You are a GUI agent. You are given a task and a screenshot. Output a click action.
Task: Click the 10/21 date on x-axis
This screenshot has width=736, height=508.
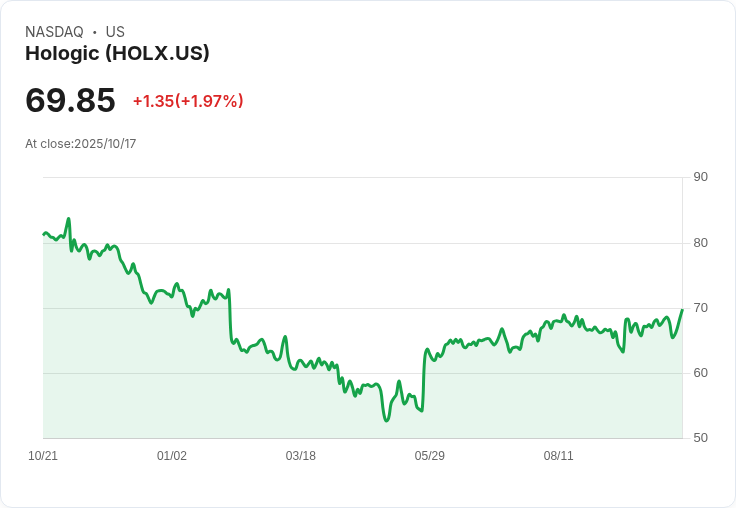pos(43,456)
